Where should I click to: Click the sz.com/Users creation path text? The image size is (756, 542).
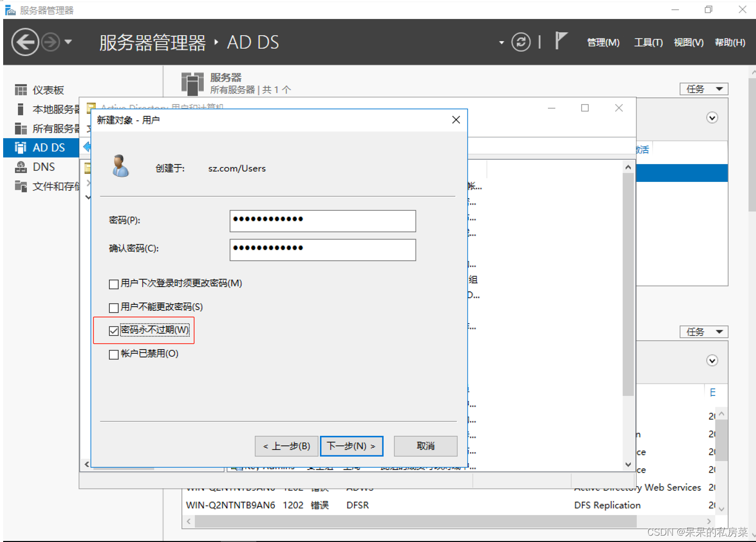tap(237, 168)
